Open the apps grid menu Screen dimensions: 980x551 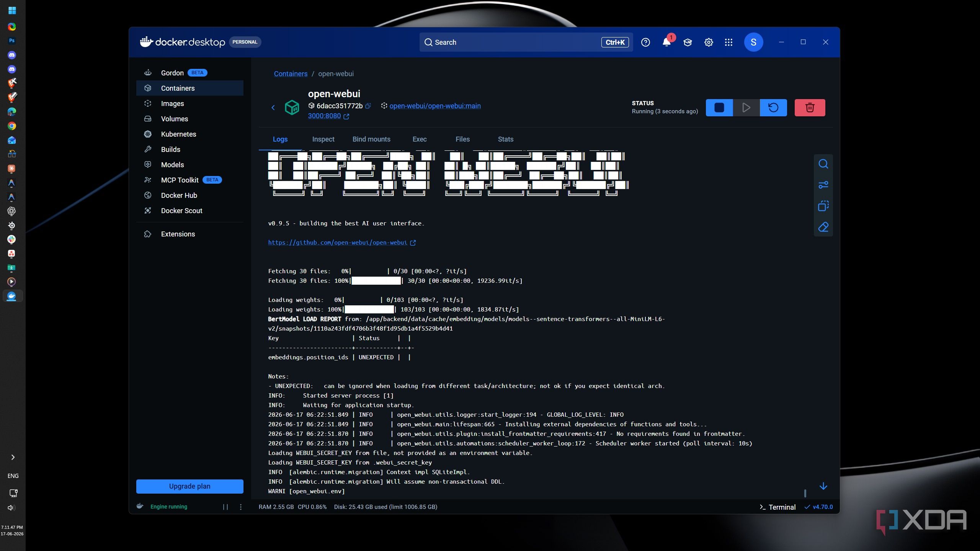[x=728, y=42]
